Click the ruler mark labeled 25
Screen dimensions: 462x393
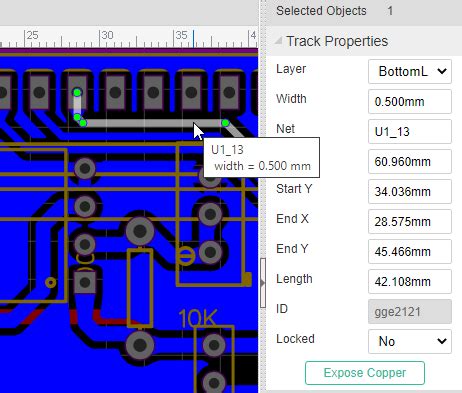(32, 35)
